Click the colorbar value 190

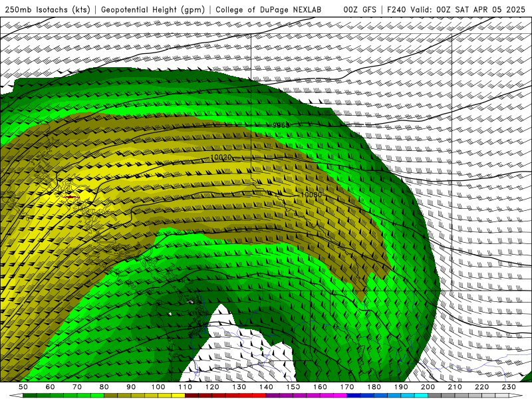401,387
